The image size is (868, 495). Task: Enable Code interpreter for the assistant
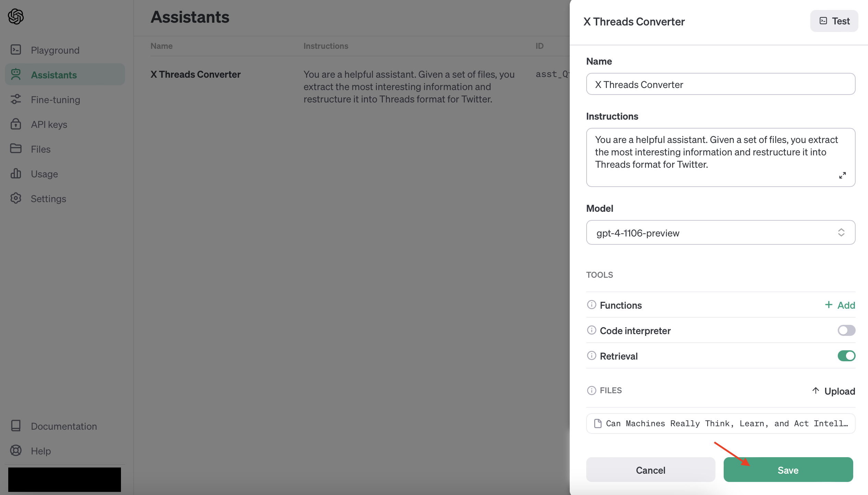point(847,330)
